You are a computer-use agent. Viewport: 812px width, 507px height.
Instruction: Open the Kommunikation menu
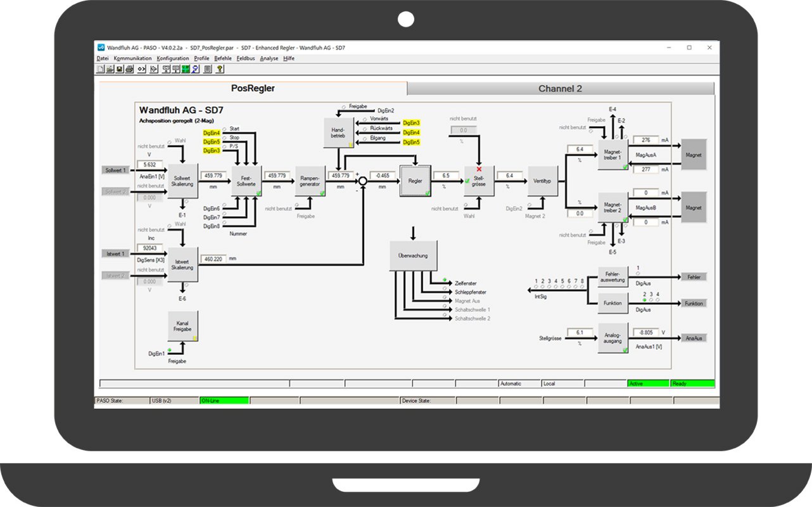(132, 58)
